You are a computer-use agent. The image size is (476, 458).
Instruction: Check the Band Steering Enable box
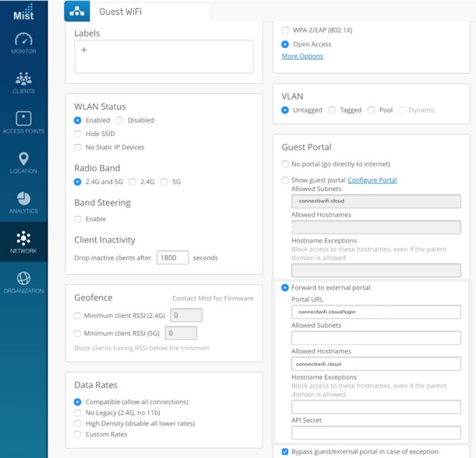click(x=77, y=219)
